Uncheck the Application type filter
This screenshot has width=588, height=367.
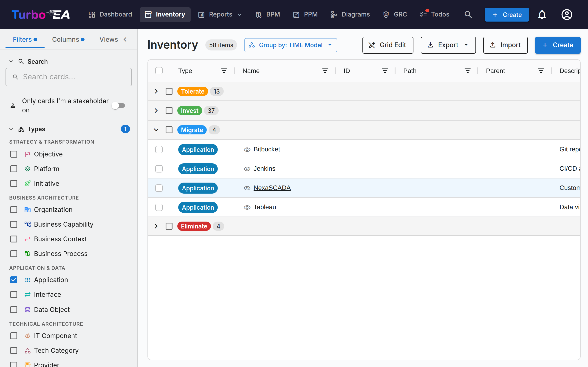[x=14, y=280]
